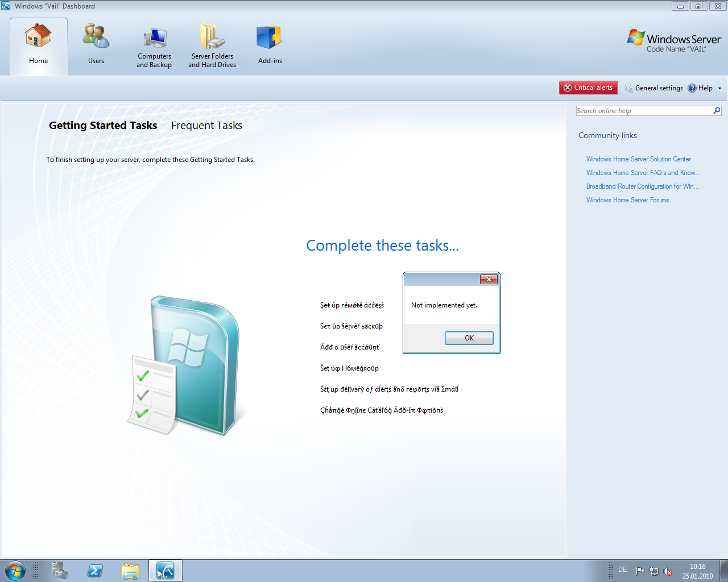Open Computers and Backup section
The height and width of the screenshot is (582, 728).
tap(154, 47)
